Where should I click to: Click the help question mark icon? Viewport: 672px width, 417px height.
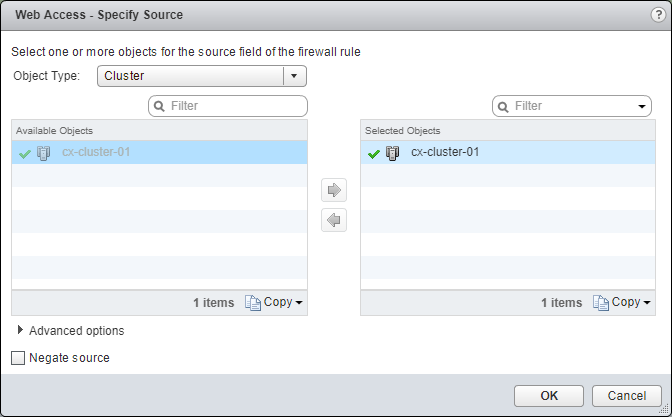pyautogui.click(x=656, y=15)
